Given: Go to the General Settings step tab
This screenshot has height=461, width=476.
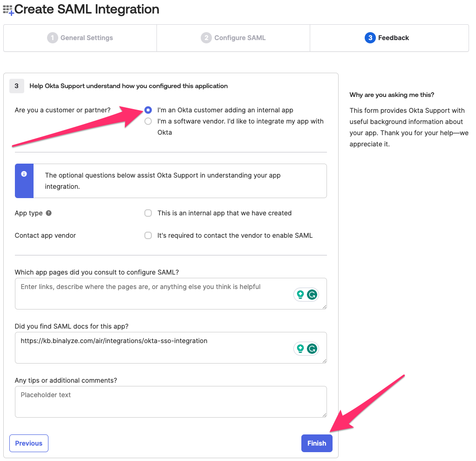Looking at the screenshot, I should [x=80, y=38].
